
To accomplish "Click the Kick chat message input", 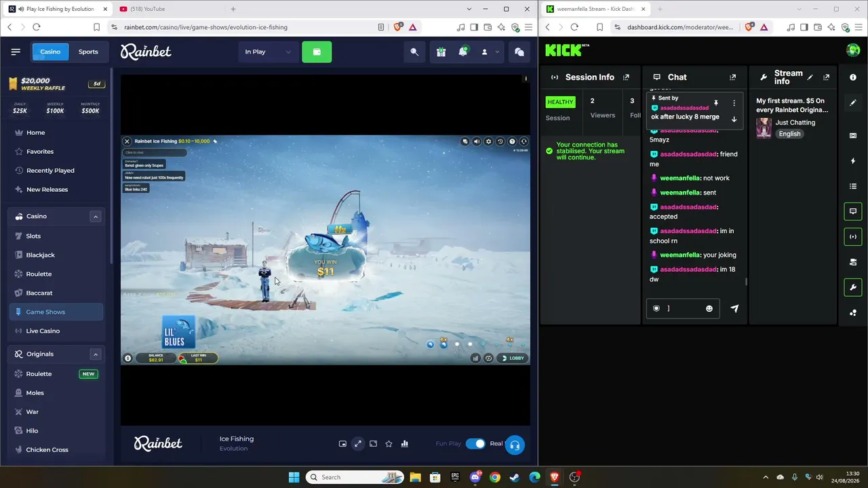I will pos(682,308).
